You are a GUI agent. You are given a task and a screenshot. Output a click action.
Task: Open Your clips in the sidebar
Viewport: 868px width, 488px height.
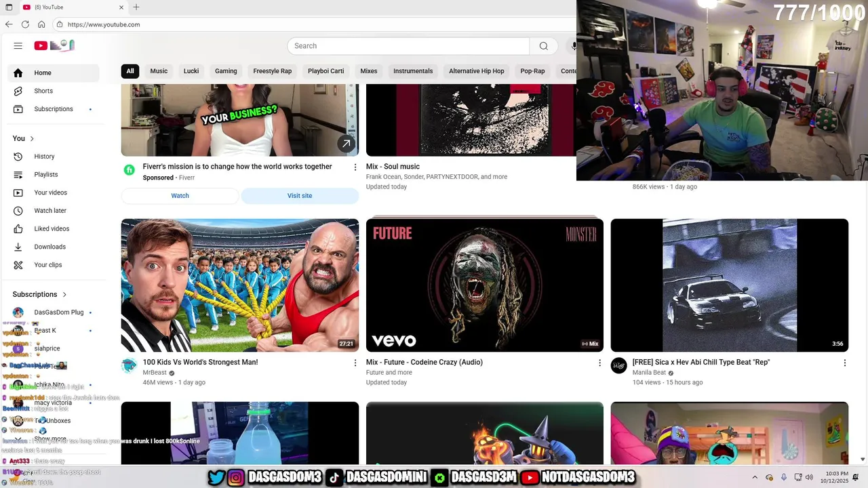tap(53, 265)
